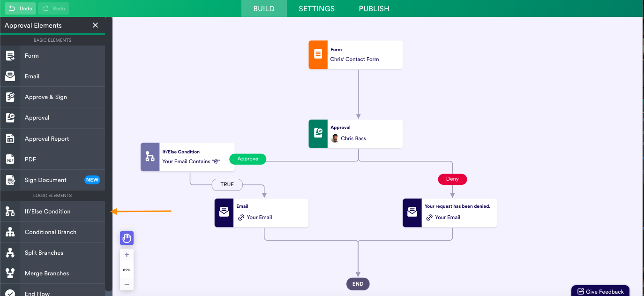Select the Merge Branches icon
This screenshot has height=296, width=644.
point(10,273)
